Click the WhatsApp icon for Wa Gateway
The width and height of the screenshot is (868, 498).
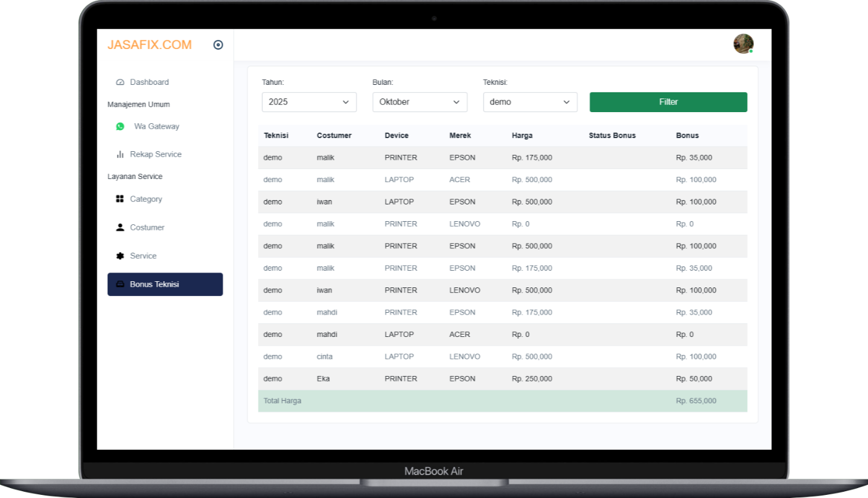[x=120, y=126]
